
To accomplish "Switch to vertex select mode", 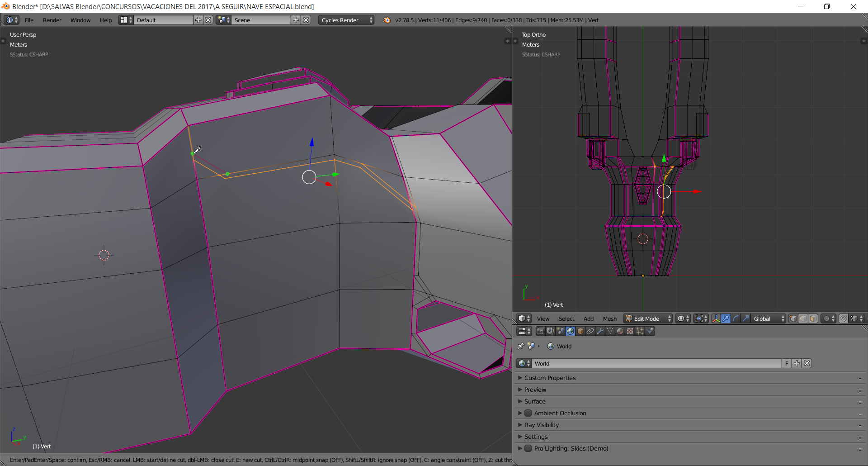I will coord(793,319).
